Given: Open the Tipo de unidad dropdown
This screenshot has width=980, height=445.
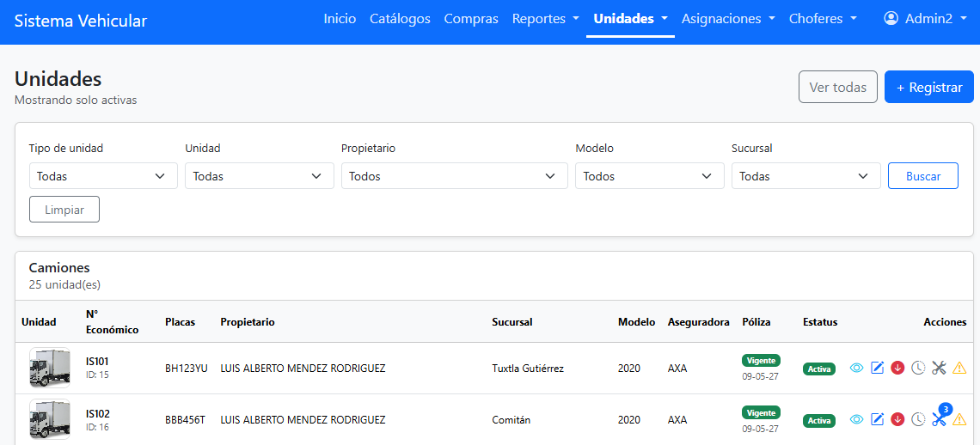Looking at the screenshot, I should click(x=103, y=176).
